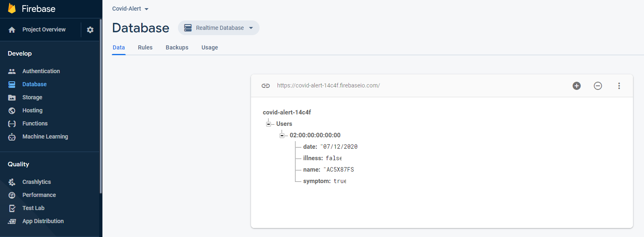Open project settings gear icon
Viewport: 644px width, 237px height.
[90, 30]
